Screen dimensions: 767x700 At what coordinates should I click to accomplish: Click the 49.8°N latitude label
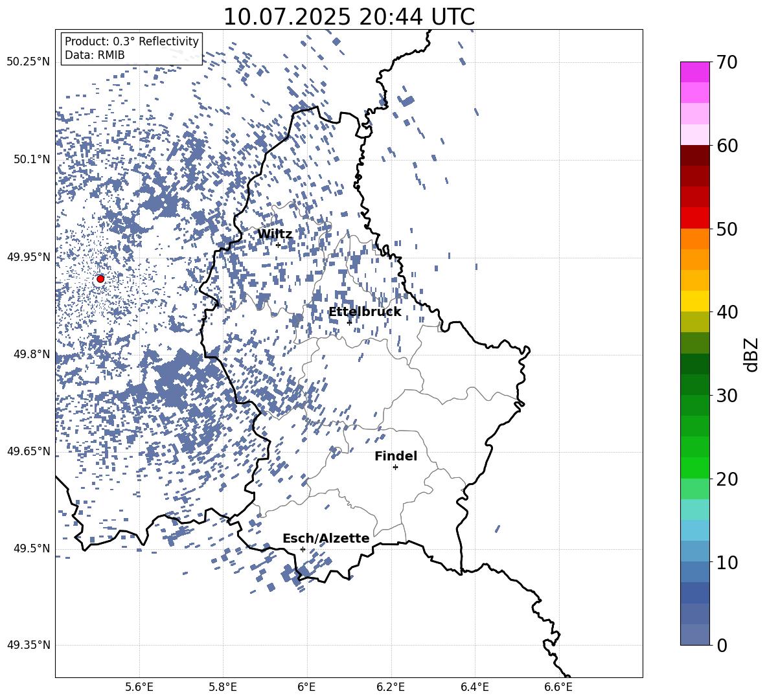click(32, 354)
